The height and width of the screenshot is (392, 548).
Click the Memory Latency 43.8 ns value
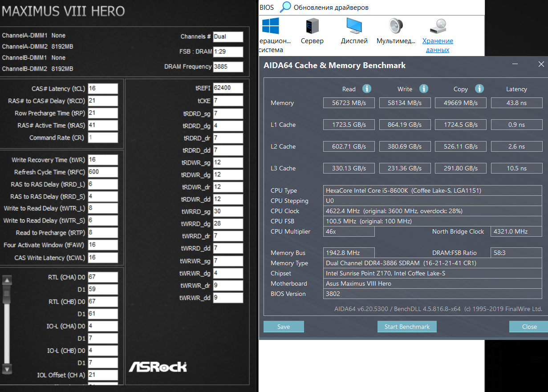pos(516,103)
